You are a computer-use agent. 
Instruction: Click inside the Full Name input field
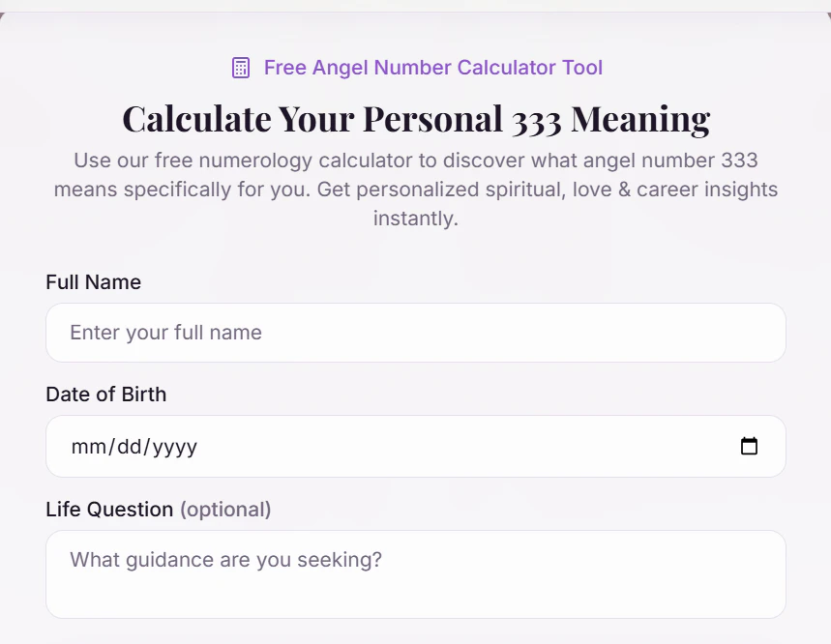click(x=415, y=332)
